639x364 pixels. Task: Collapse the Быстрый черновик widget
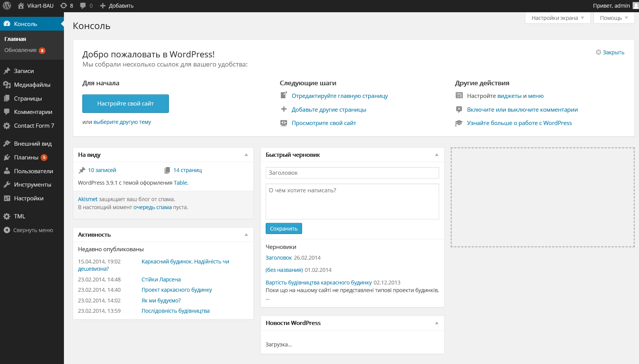point(436,155)
